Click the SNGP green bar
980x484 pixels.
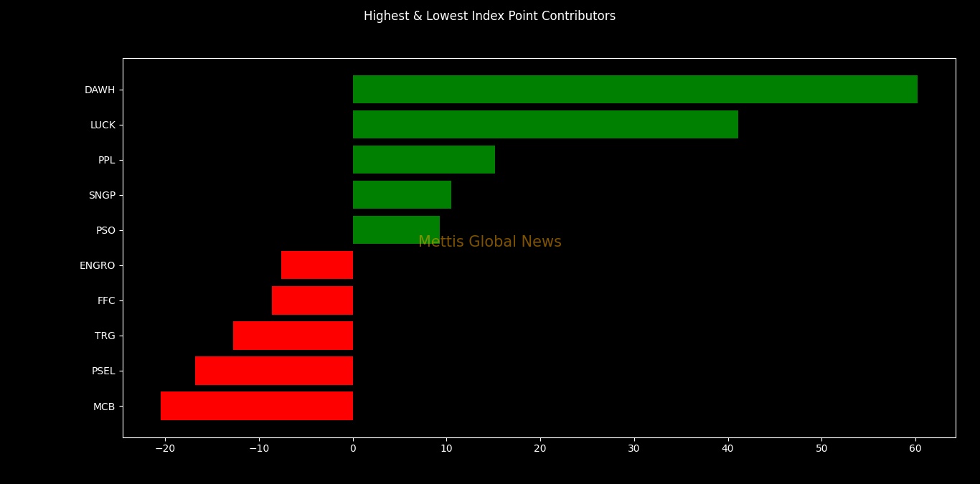pos(402,195)
